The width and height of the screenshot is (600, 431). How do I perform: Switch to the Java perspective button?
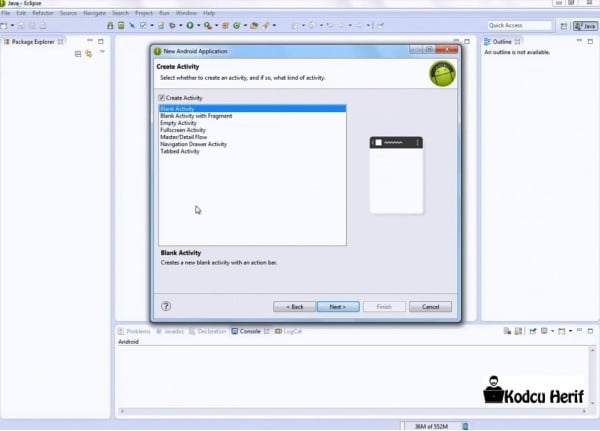click(x=585, y=26)
